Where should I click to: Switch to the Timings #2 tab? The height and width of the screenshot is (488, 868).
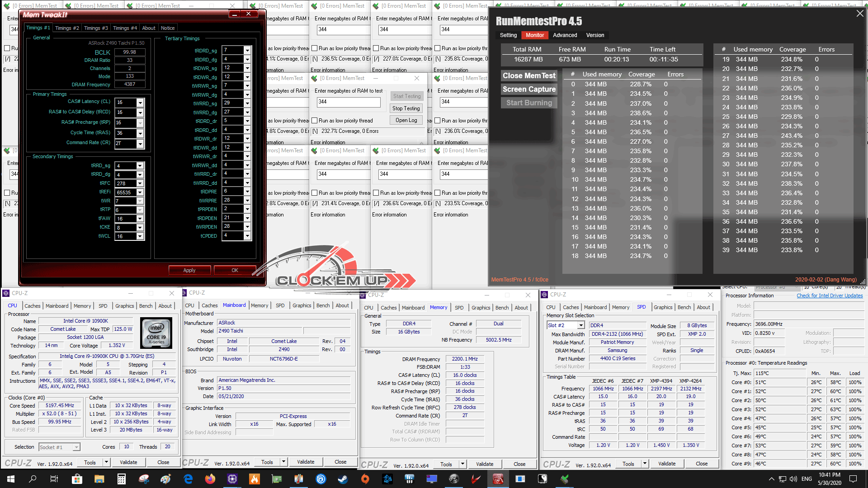(x=67, y=28)
